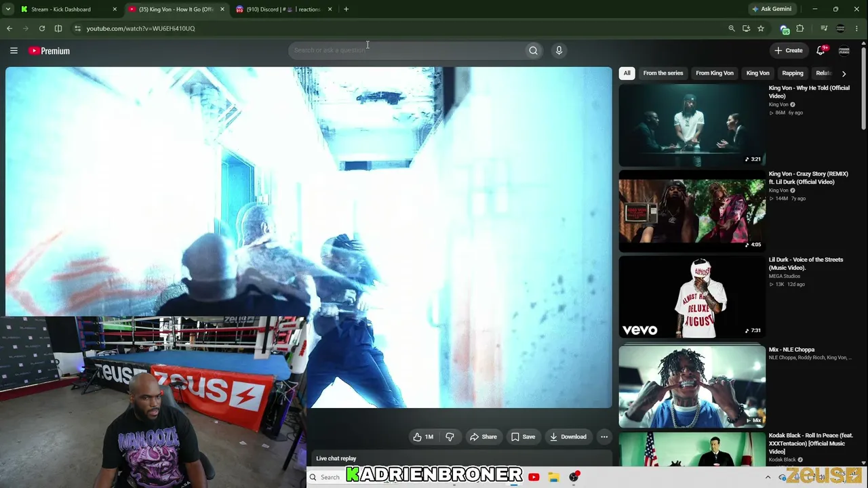The width and height of the screenshot is (868, 488).
Task: Open the YouTube account avatar menu
Action: click(x=844, y=51)
